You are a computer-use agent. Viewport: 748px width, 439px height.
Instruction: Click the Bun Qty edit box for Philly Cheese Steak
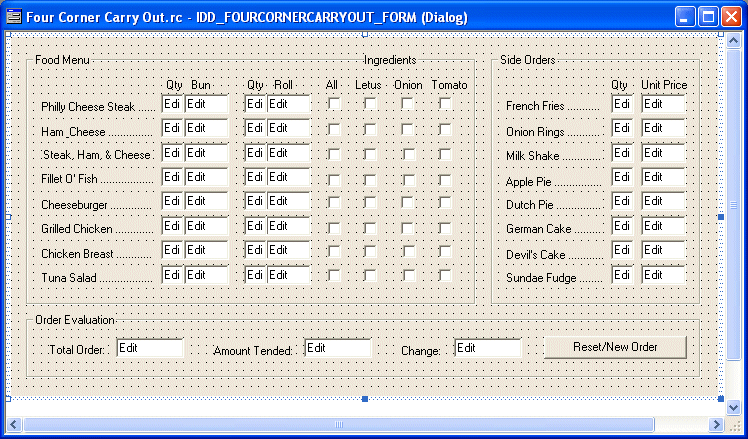tap(172, 104)
